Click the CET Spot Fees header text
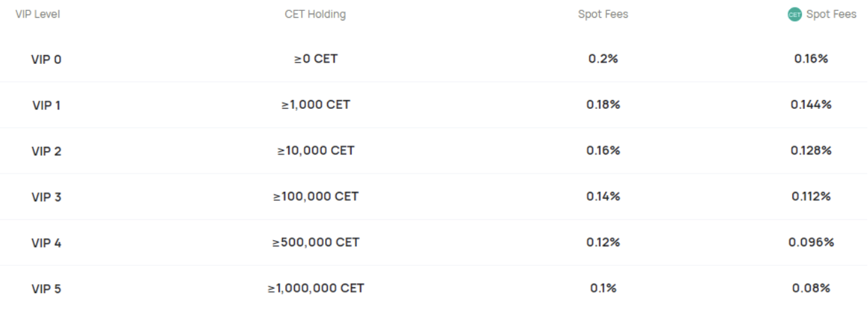 (831, 15)
